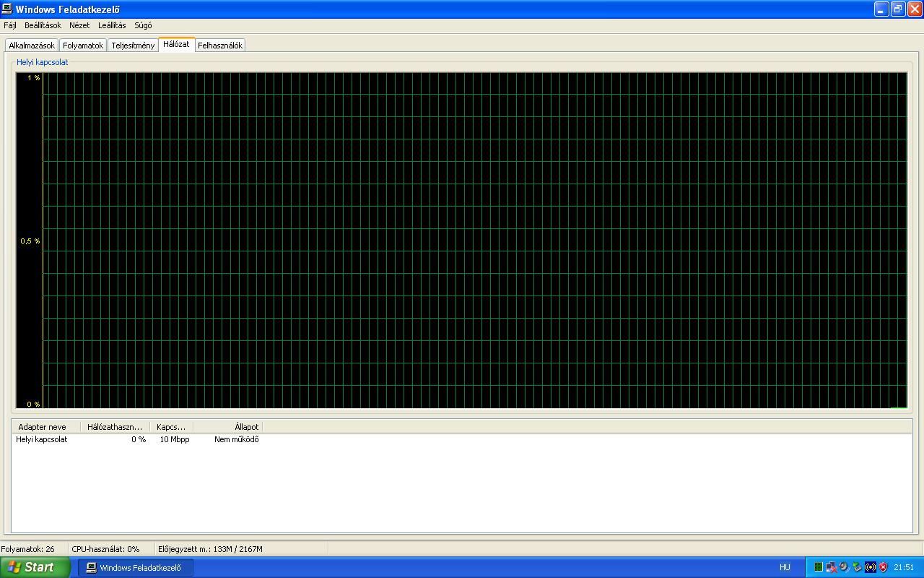
Task: Switch to the Teljesítmény tab
Action: [133, 46]
